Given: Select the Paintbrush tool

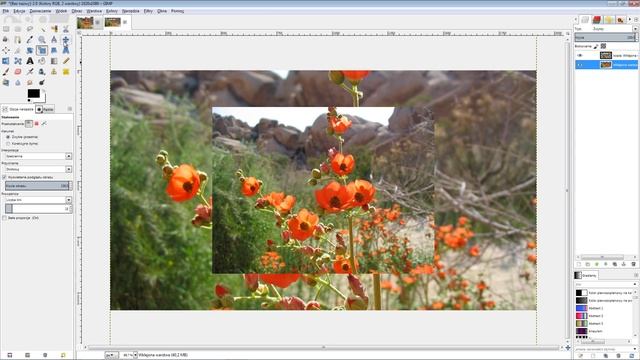Looking at the screenshot, I should coord(6,71).
